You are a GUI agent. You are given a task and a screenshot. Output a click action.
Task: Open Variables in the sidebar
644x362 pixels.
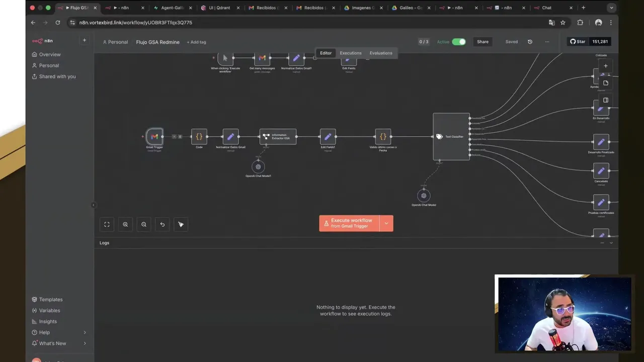tap(49, 310)
